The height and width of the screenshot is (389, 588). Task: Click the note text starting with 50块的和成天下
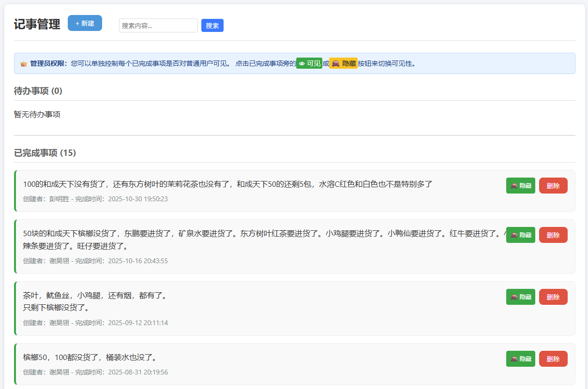coord(261,234)
